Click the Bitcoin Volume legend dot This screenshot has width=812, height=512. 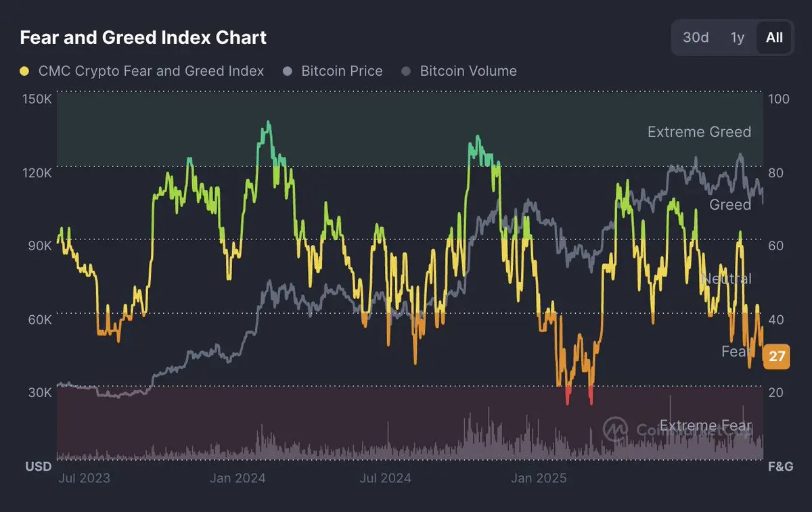click(x=407, y=71)
